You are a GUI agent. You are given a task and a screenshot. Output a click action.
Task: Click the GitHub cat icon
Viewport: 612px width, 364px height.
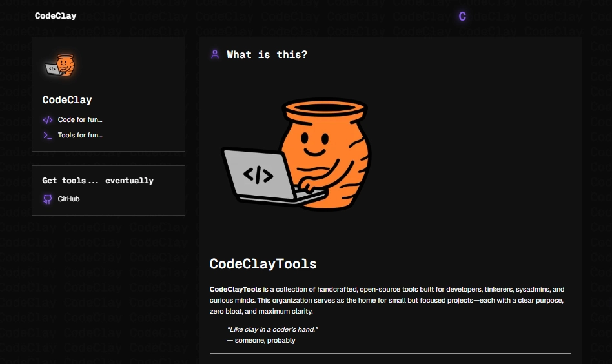(x=48, y=199)
